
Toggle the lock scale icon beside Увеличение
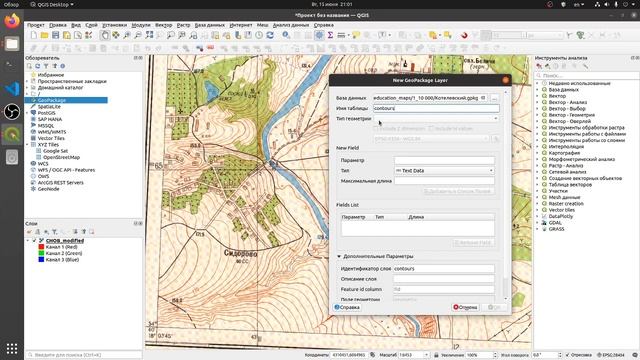436,355
